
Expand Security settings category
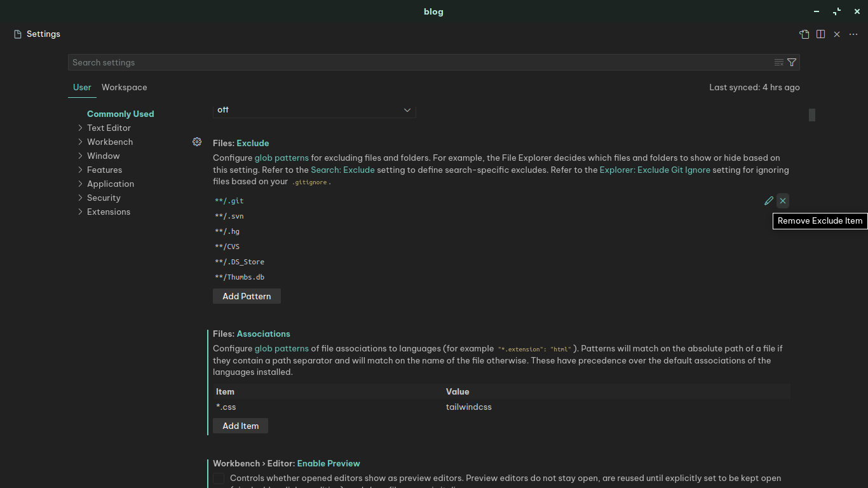[80, 198]
